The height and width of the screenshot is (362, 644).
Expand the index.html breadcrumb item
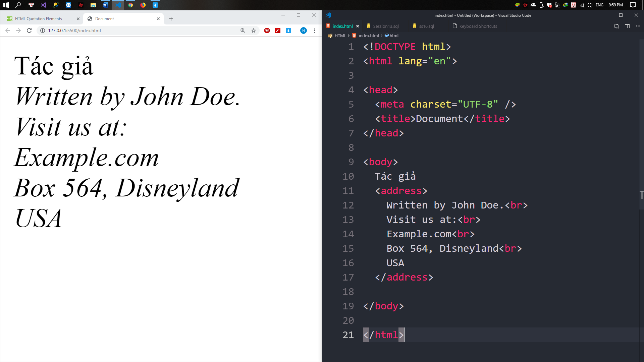369,36
